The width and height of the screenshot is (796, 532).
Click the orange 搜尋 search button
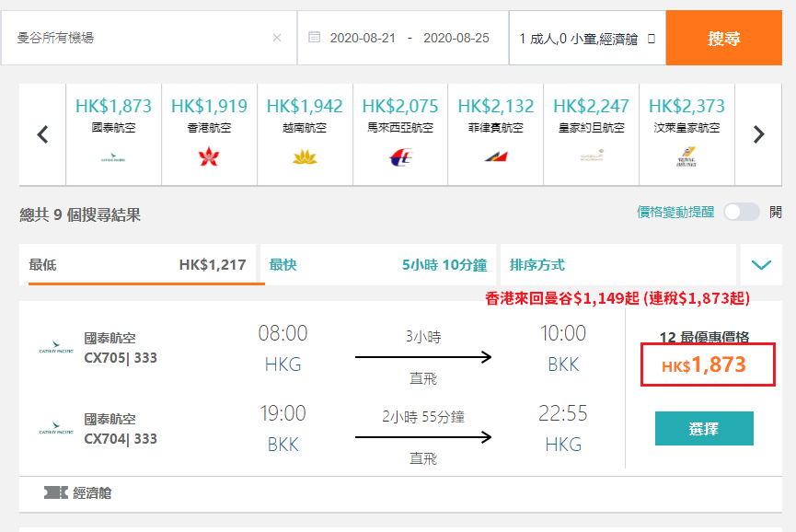(724, 38)
